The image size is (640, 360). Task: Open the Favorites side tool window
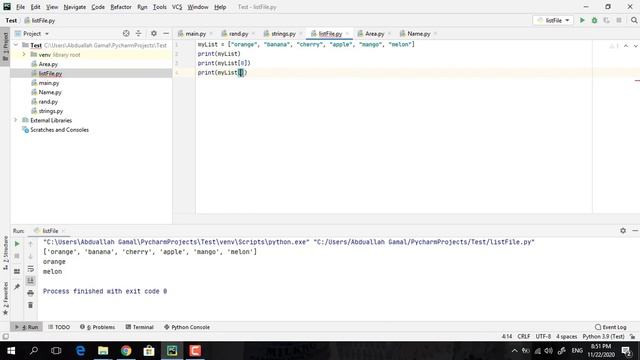pos(5,298)
